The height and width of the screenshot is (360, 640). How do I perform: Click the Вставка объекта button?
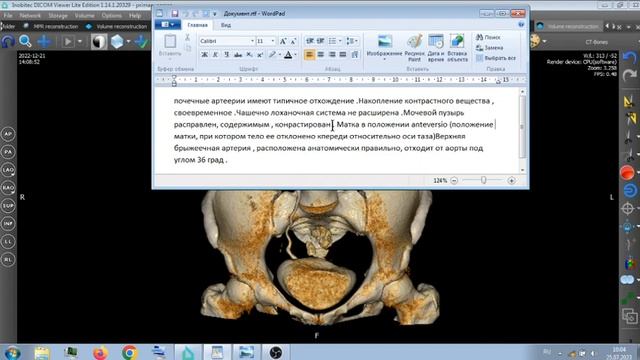(x=457, y=48)
